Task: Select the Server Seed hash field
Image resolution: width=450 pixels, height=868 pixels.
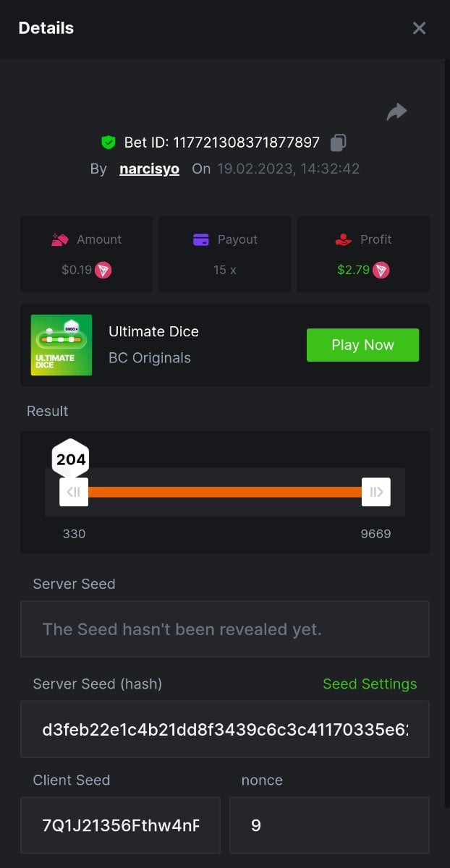Action: coord(224,729)
